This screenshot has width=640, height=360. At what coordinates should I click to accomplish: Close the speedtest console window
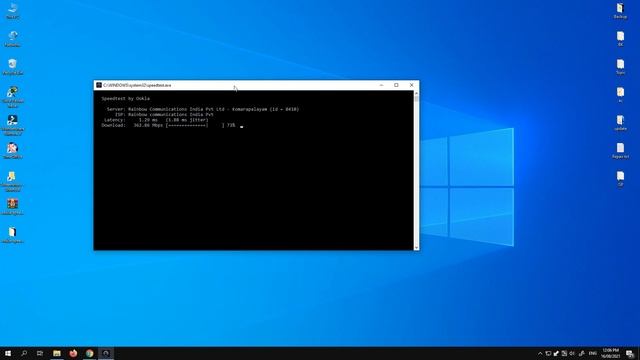click(x=411, y=85)
